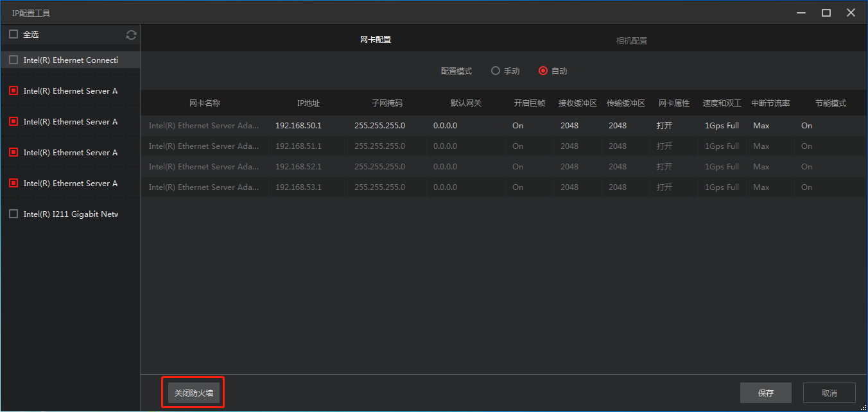
Task: Check the 全选 select-all checkbox
Action: coord(13,35)
